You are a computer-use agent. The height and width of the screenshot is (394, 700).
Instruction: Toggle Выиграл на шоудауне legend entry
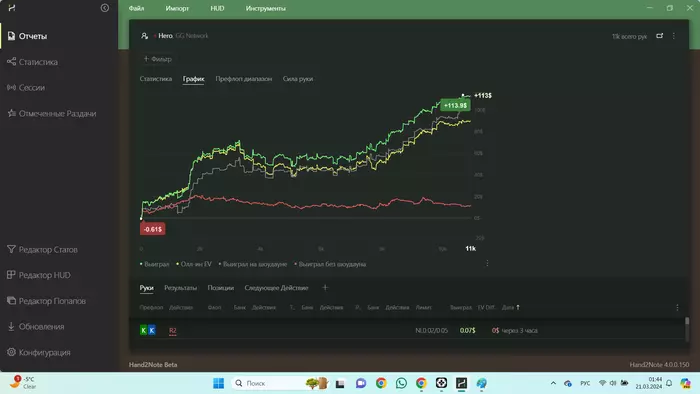point(253,264)
